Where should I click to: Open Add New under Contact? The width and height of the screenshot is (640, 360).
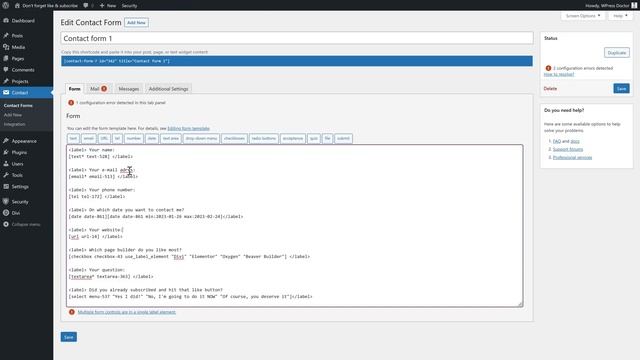(x=13, y=115)
